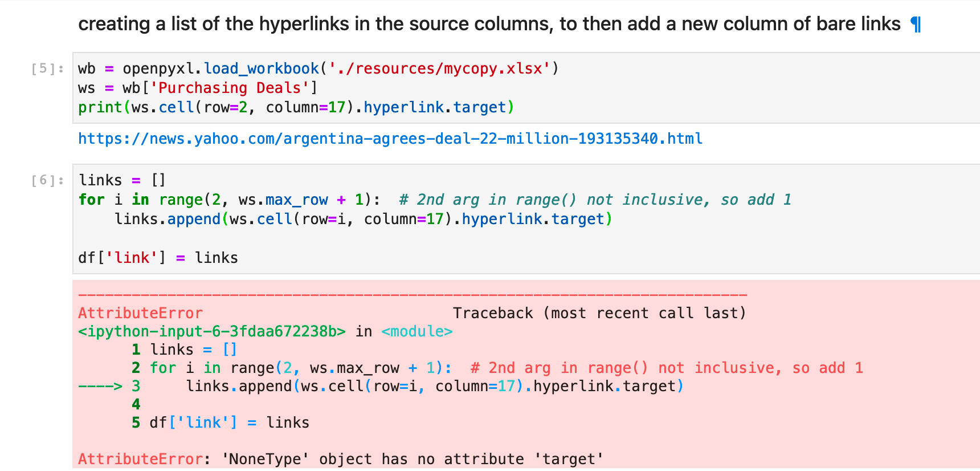This screenshot has width=980, height=471.
Task: Click the df['link'] = links line in cell 6
Action: coord(158,258)
